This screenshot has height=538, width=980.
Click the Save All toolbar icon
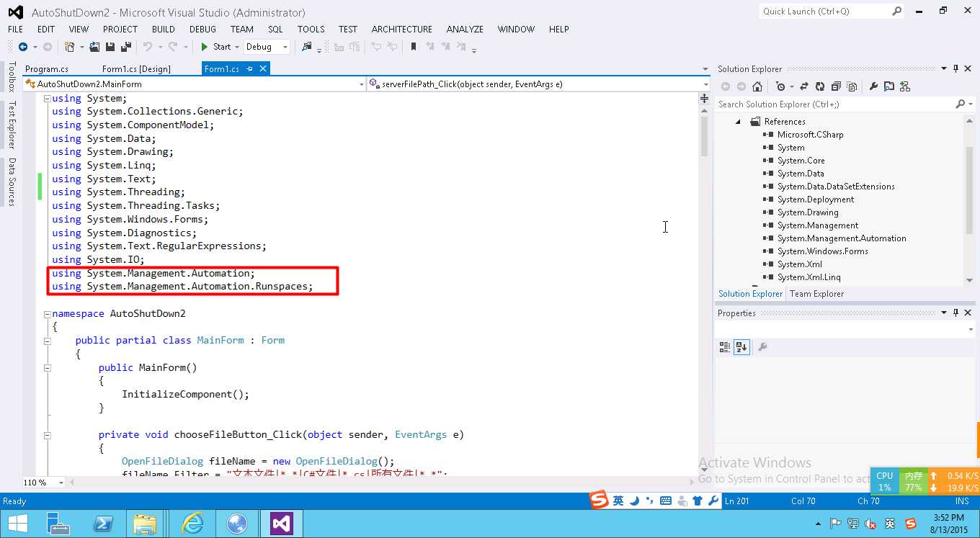126,47
